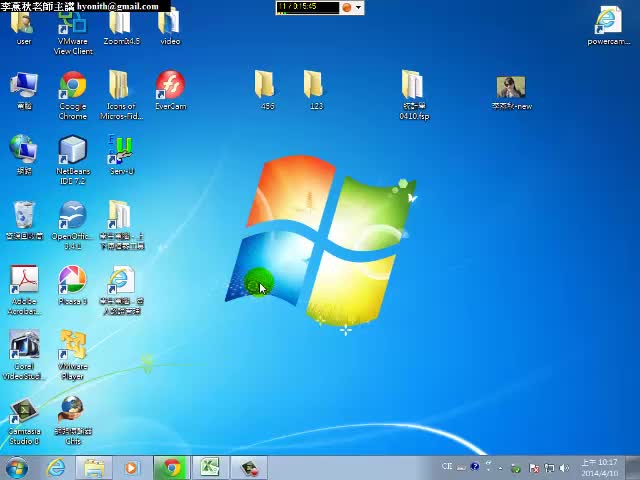Screen dimensions: 640x480
Task: Select the user folder on the desktop
Action: (x=23, y=29)
